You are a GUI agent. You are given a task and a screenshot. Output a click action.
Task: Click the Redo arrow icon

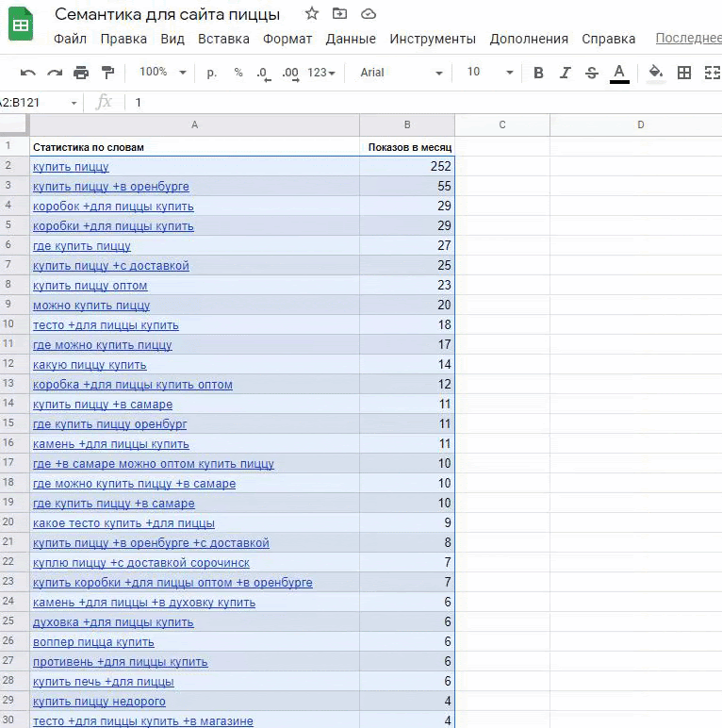point(55,73)
